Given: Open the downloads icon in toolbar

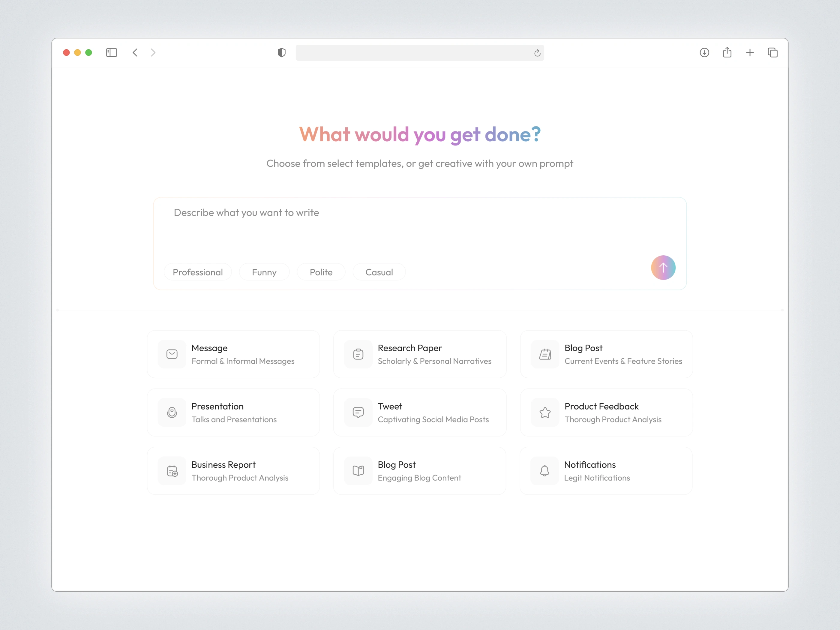Looking at the screenshot, I should coord(704,52).
